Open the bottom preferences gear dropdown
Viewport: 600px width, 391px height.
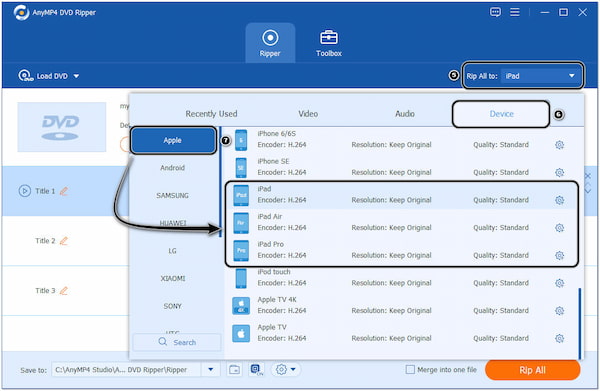pos(285,370)
